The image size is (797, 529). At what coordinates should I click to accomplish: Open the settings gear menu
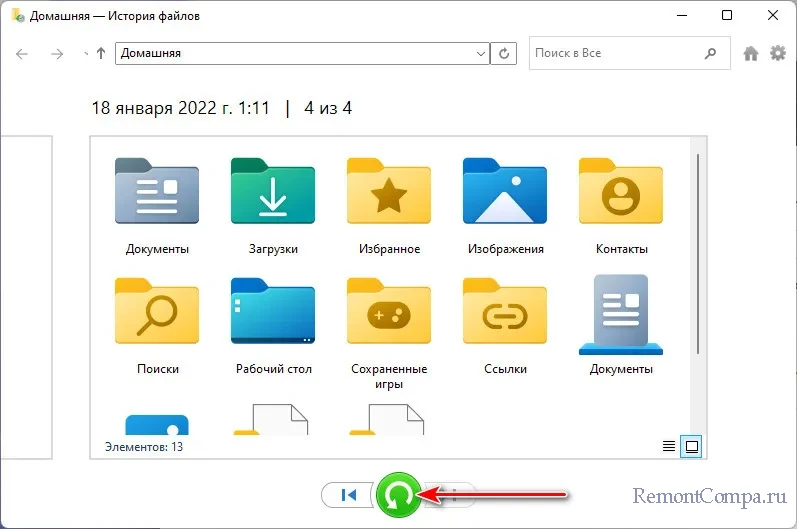(x=777, y=53)
